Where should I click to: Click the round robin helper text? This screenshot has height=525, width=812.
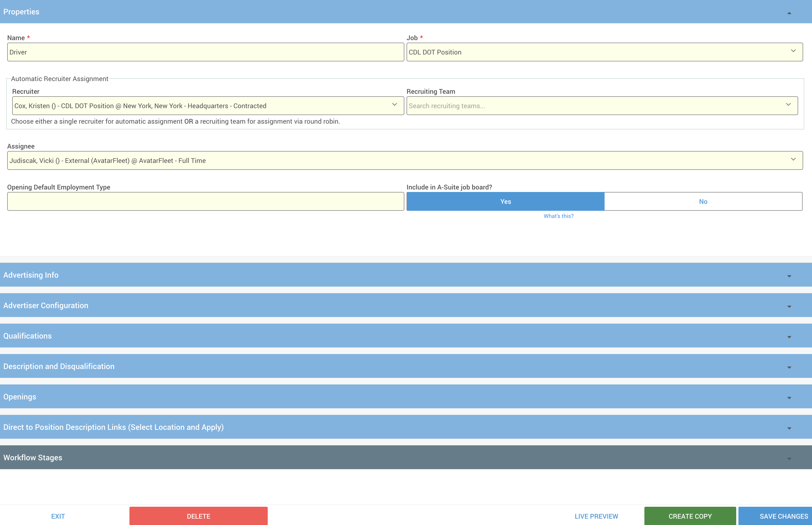(x=176, y=121)
